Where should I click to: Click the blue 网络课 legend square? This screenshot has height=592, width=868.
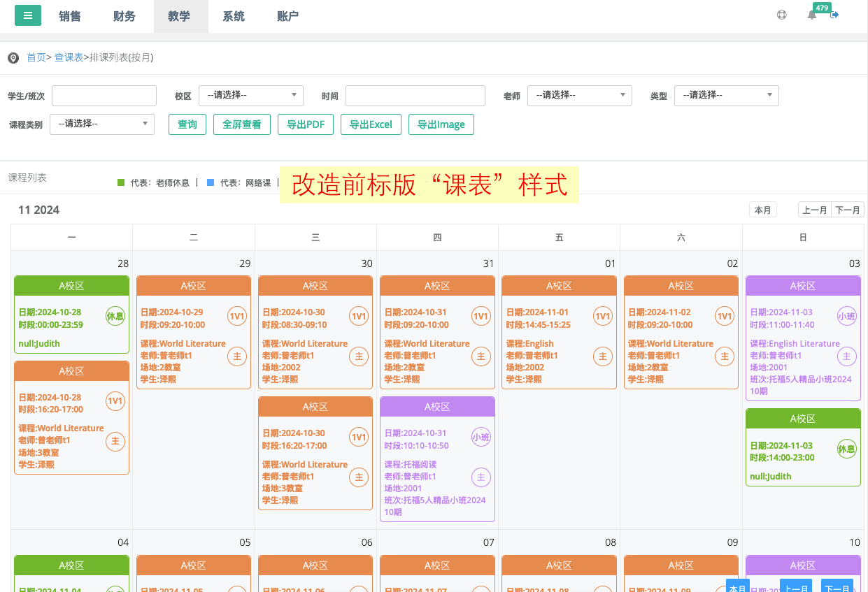click(x=211, y=182)
